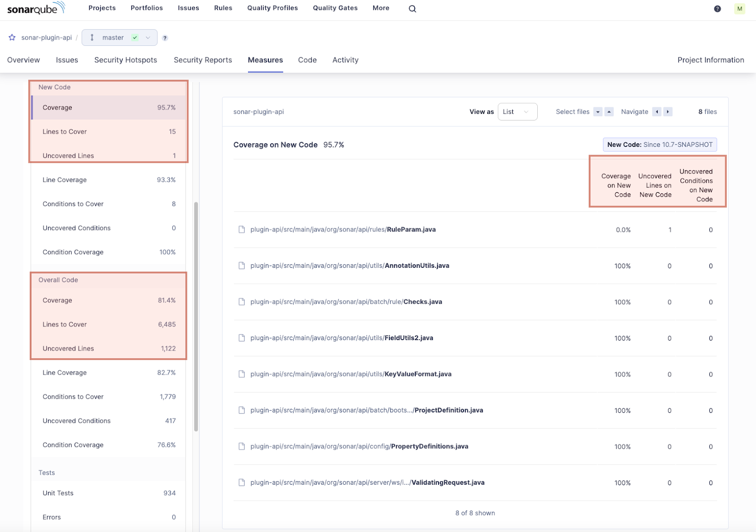Click the next file navigate arrow
The height and width of the screenshot is (532, 756).
667,112
